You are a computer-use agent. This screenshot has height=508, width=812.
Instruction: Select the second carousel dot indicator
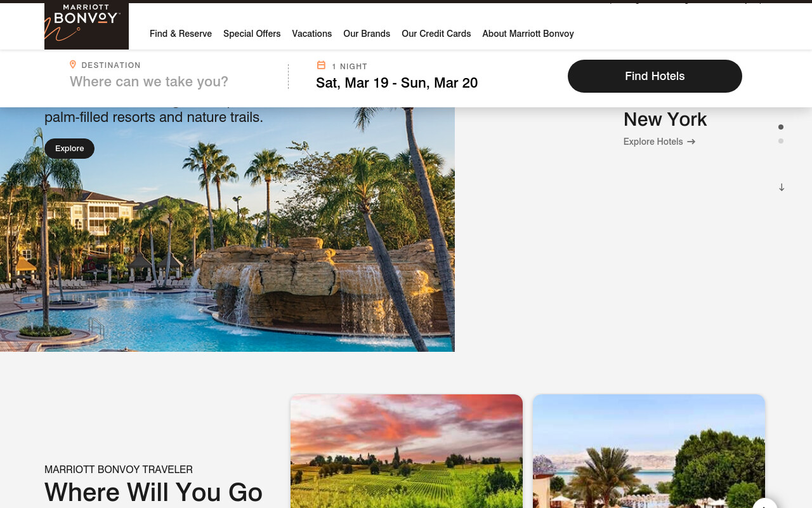tap(781, 141)
